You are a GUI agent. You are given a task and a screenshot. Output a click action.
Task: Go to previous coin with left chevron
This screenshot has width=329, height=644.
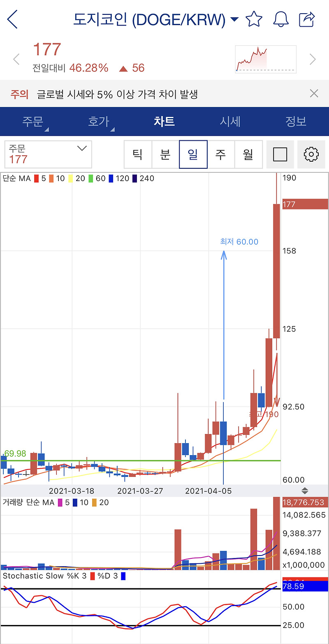click(x=16, y=59)
